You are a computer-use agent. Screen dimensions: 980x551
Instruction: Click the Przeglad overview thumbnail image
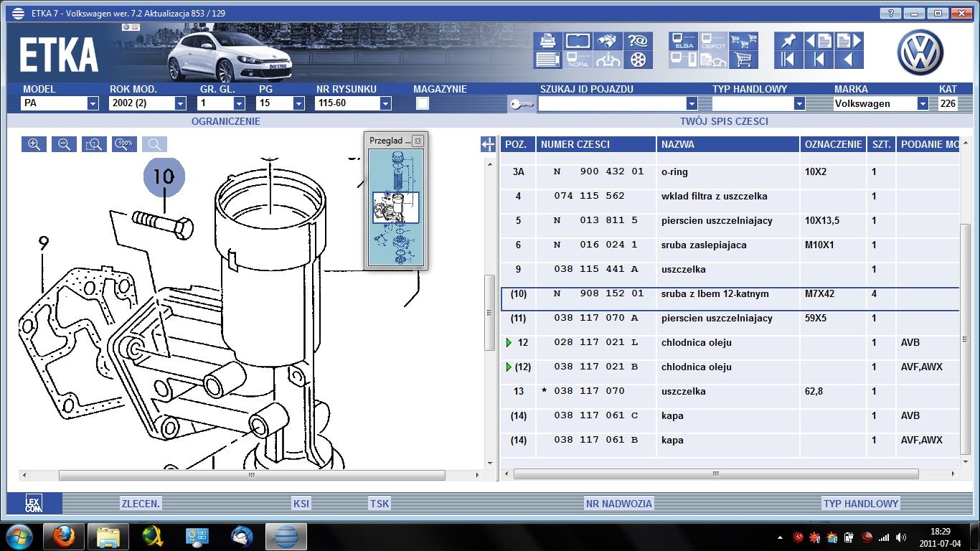click(x=396, y=207)
